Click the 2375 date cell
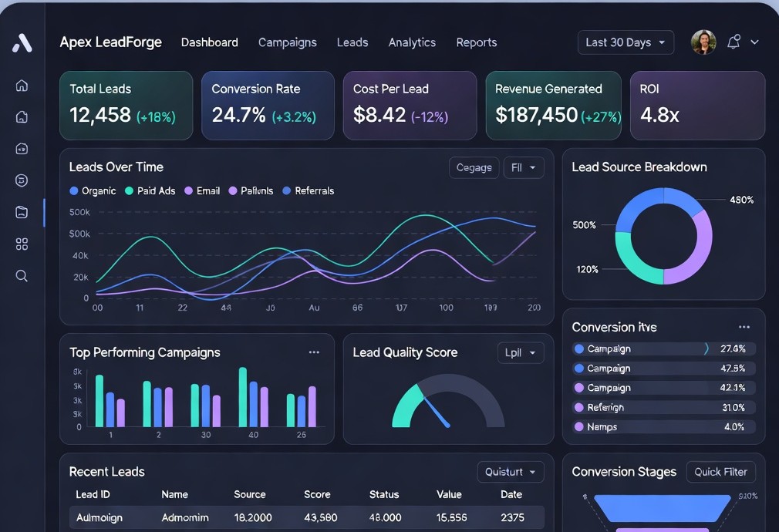Viewport: 779px width, 532px height. (x=512, y=517)
